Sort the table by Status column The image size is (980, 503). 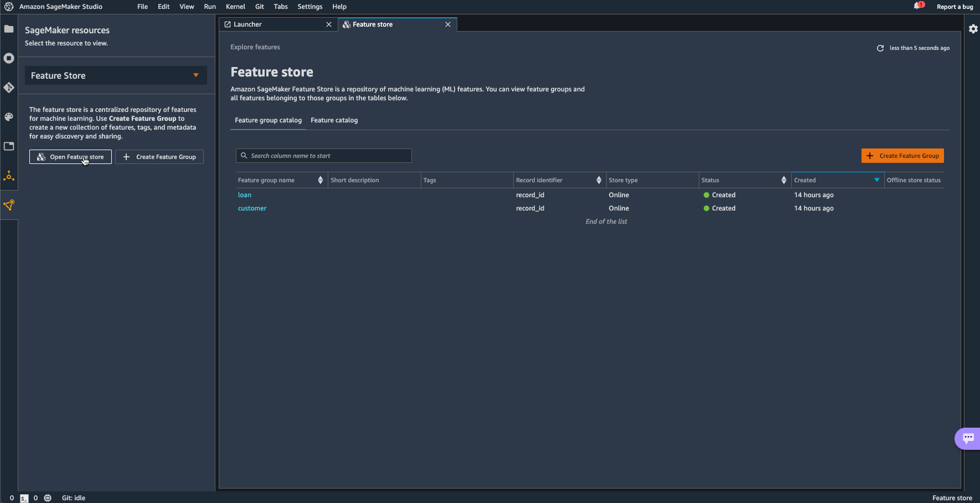pyautogui.click(x=783, y=180)
